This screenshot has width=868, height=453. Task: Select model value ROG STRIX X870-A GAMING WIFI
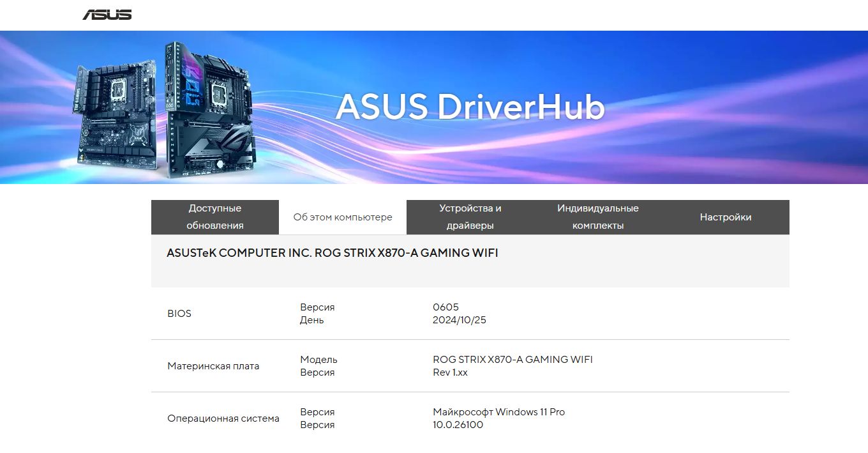tap(513, 360)
